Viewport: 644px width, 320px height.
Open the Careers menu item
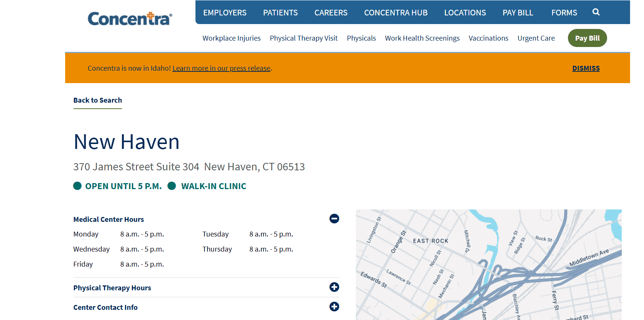coord(331,13)
